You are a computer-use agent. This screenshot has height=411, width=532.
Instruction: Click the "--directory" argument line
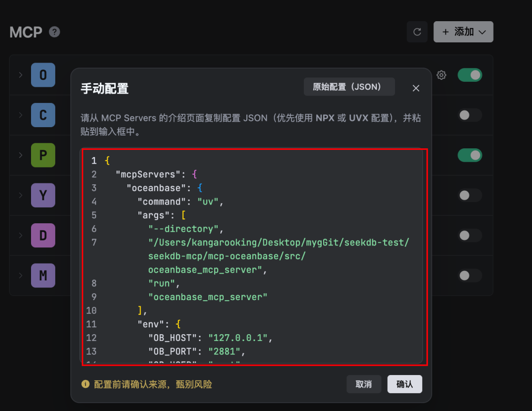[x=186, y=229]
